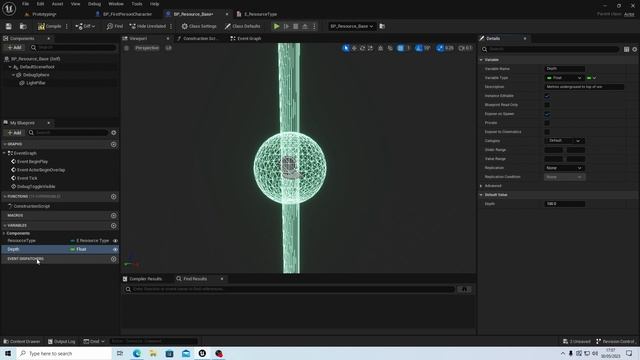Screen dimensions: 640x360
Task: Start Play in editor with the green arrow
Action: (277, 26)
